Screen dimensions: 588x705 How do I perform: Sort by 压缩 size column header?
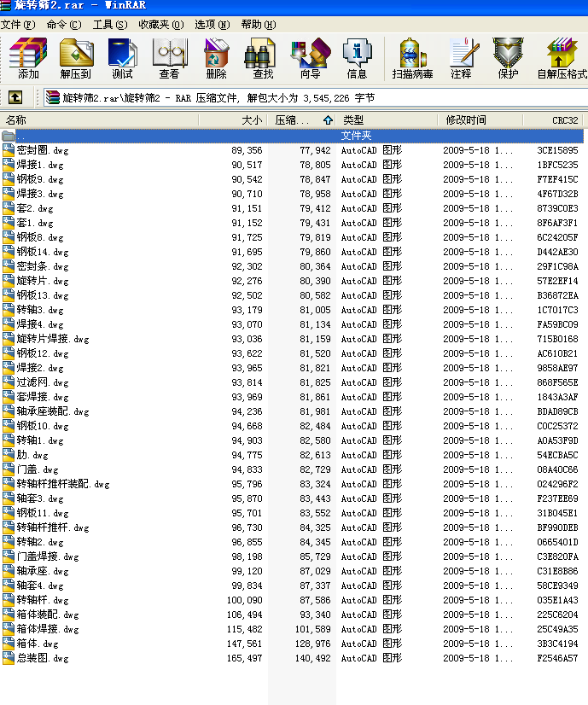point(302,120)
